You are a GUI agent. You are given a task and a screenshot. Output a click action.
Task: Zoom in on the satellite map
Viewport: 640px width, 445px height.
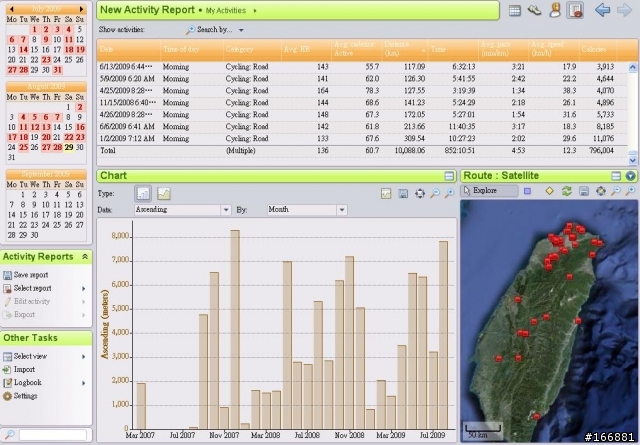pos(631,191)
